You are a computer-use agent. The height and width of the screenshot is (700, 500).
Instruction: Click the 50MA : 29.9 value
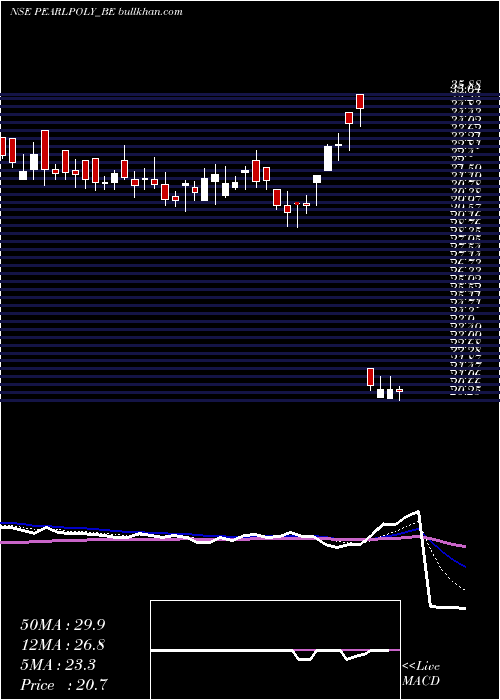[x=63, y=625]
